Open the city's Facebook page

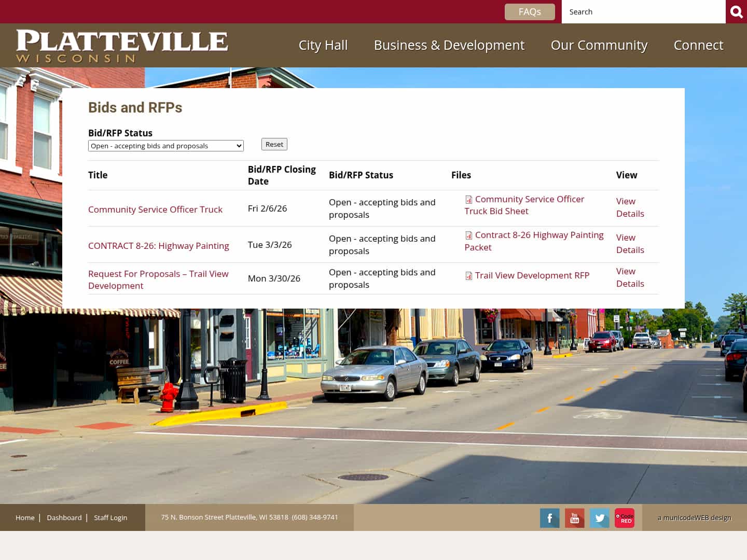[549, 517]
